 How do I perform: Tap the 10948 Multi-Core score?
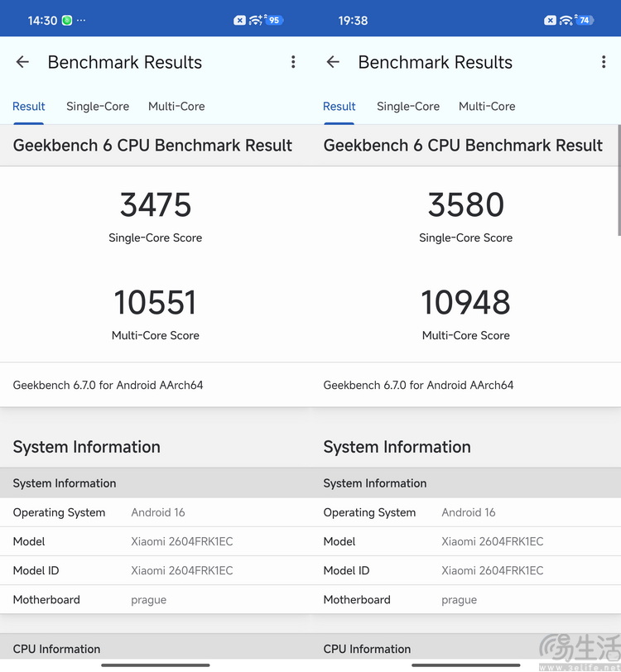click(465, 303)
